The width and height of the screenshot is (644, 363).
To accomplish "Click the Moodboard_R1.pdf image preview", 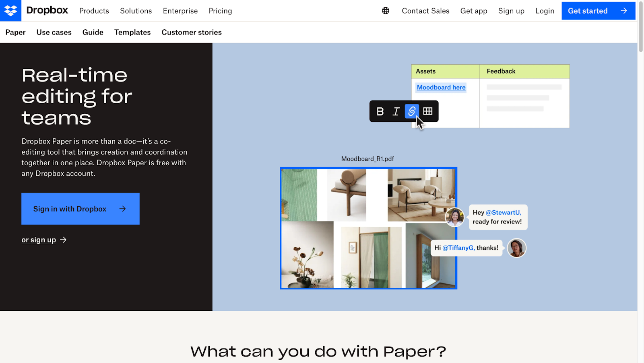I will pyautogui.click(x=369, y=228).
